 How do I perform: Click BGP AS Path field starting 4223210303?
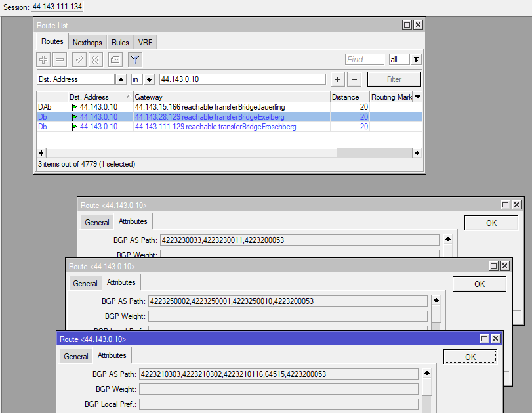point(279,374)
